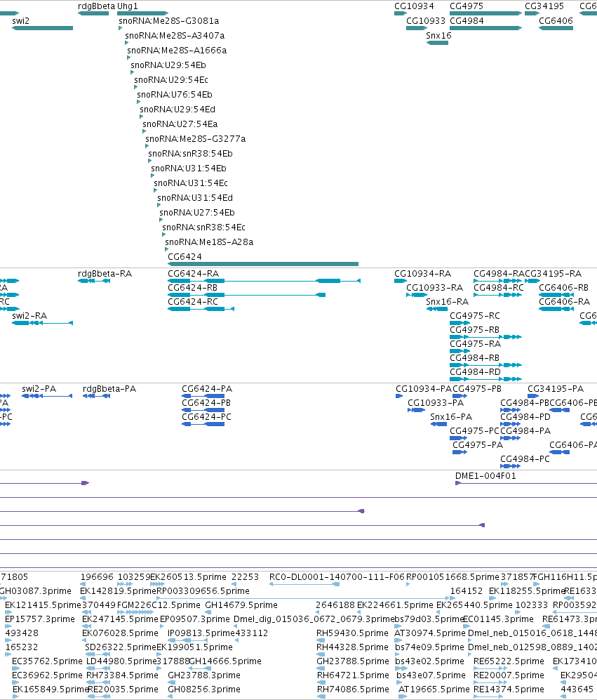597x700 pixels.
Task: Click snoRNA:Me28S-G3081a label
Action: [168, 21]
